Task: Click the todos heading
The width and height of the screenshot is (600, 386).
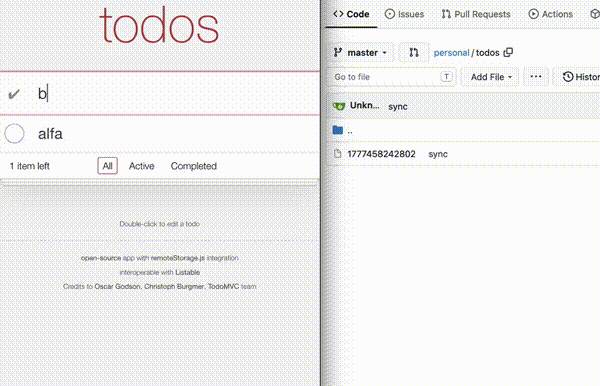Action: pos(159,26)
